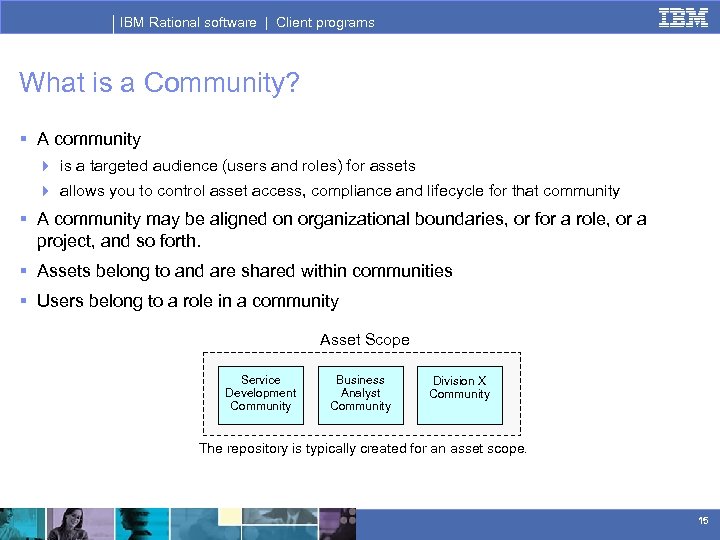The image size is (720, 540).
Task: Select caption 'The repository is typically created for an asset scope.'
Action: pyautogui.click(x=363, y=448)
